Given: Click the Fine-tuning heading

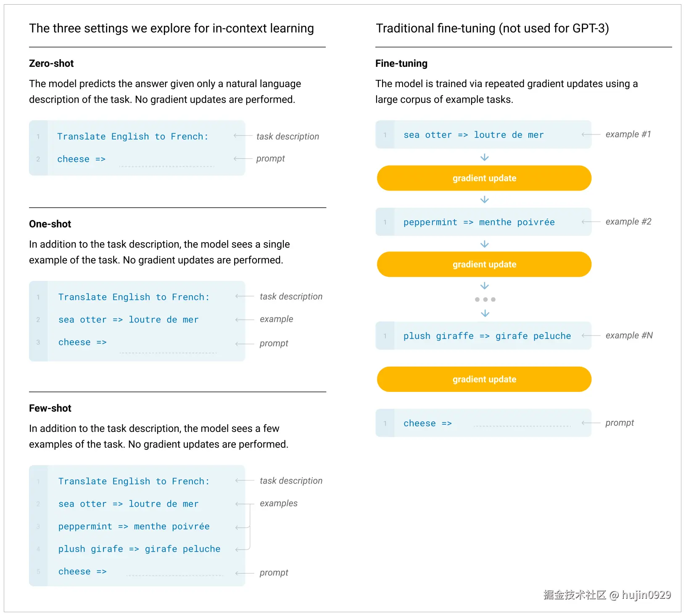Looking at the screenshot, I should [401, 63].
